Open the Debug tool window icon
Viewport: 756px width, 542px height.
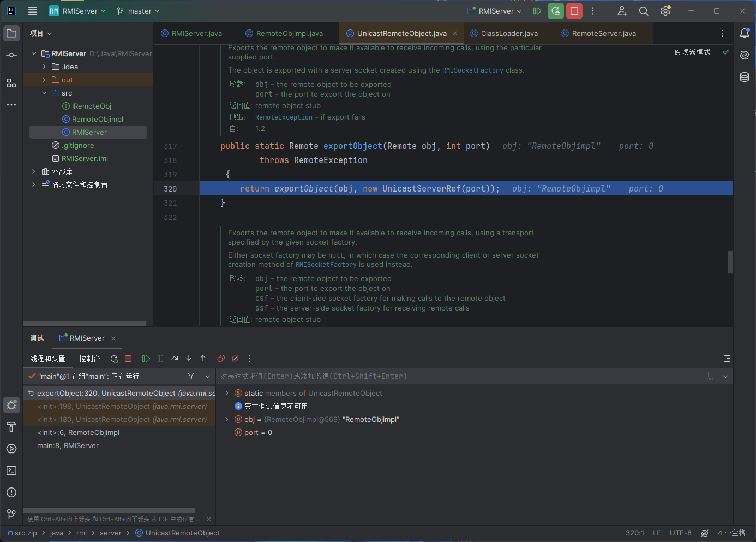(11, 405)
